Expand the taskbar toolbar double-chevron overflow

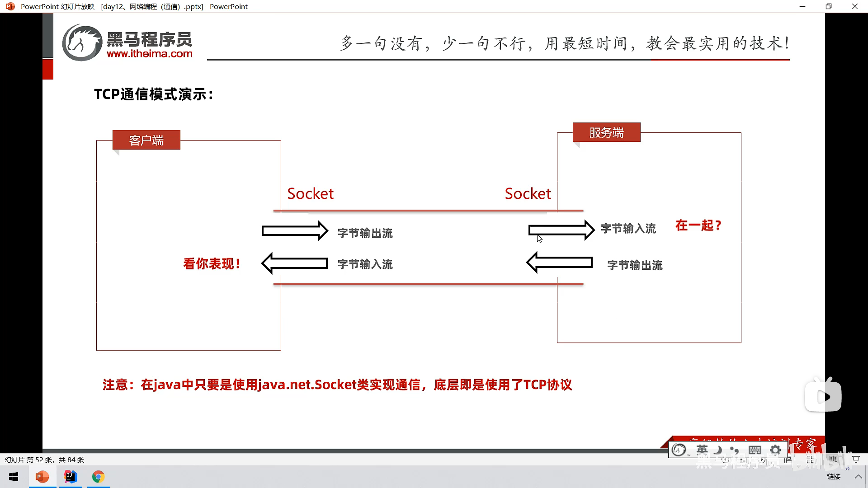[847, 469]
